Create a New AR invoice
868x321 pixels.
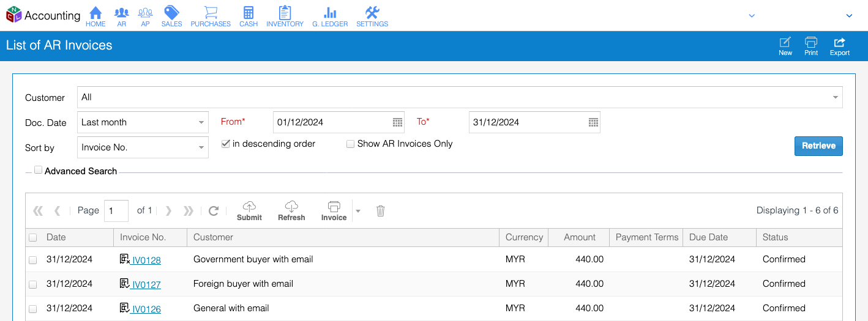click(x=785, y=46)
